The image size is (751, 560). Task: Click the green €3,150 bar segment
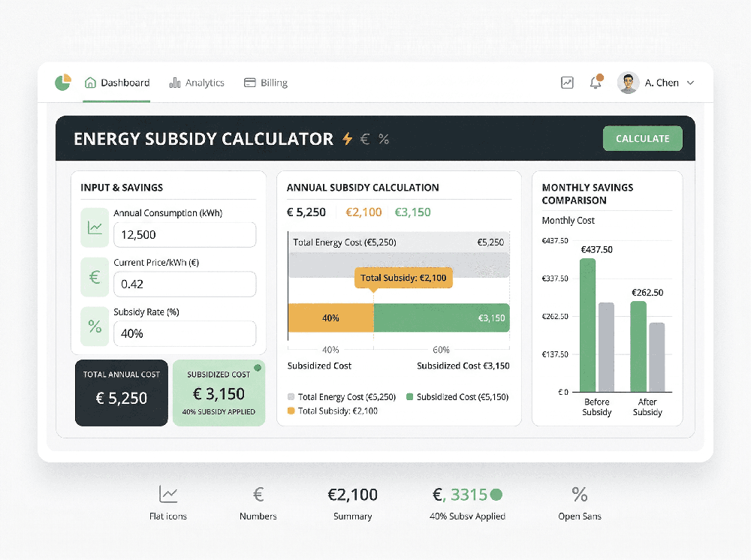coord(442,318)
